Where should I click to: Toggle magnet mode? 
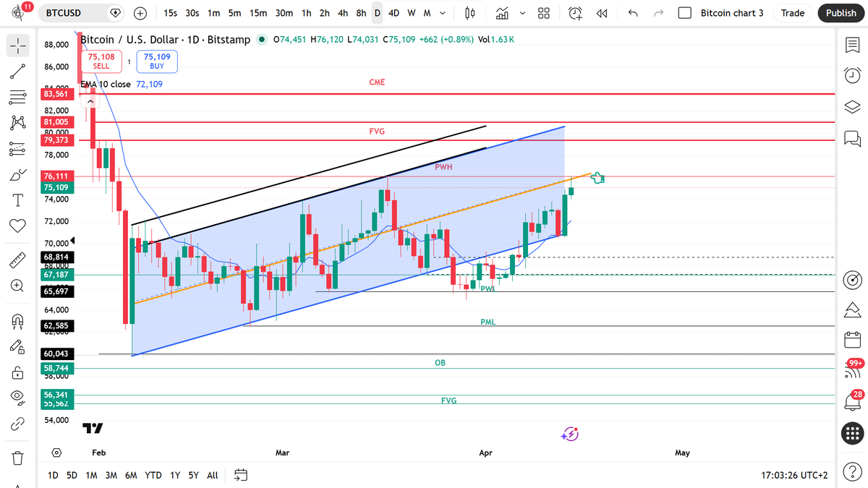tap(18, 321)
